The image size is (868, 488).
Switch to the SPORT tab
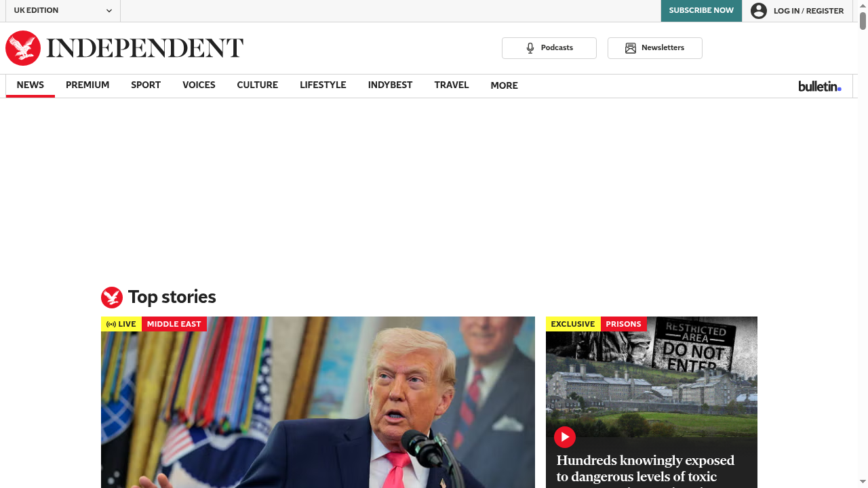[146, 85]
